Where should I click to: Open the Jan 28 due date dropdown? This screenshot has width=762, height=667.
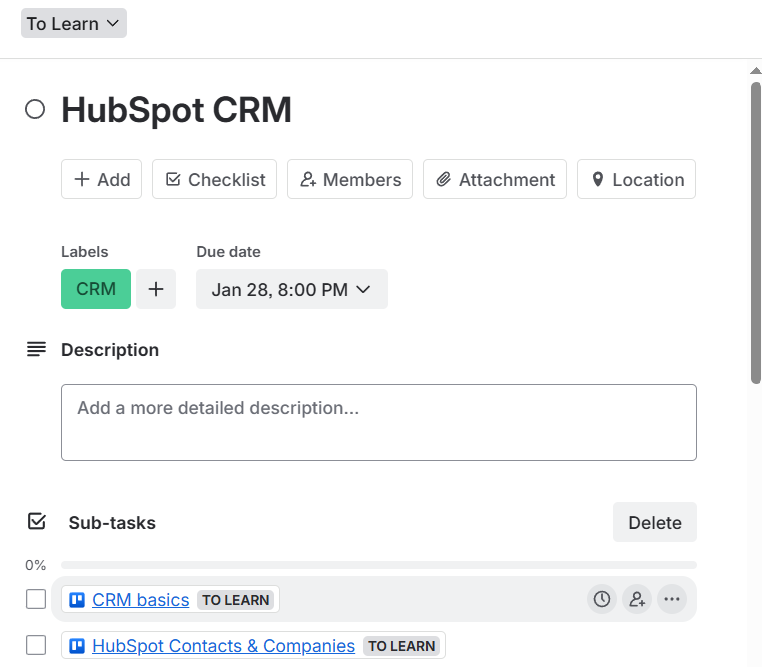[292, 289]
